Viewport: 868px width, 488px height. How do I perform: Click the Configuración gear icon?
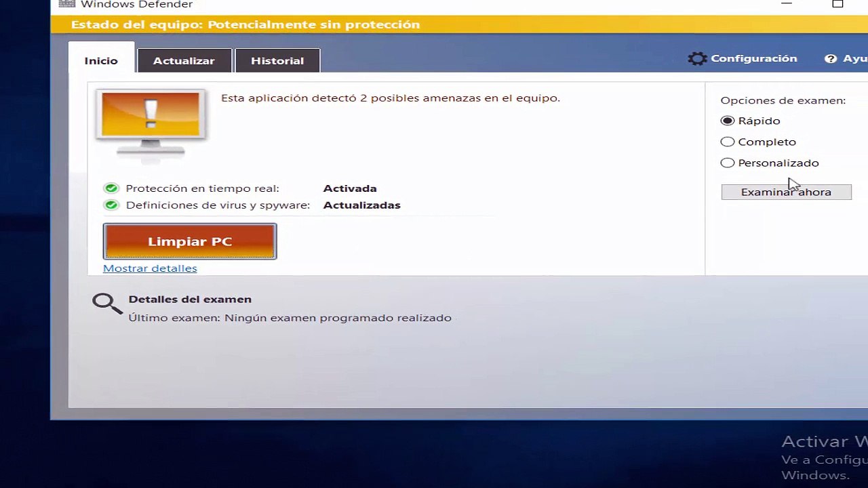(x=697, y=59)
